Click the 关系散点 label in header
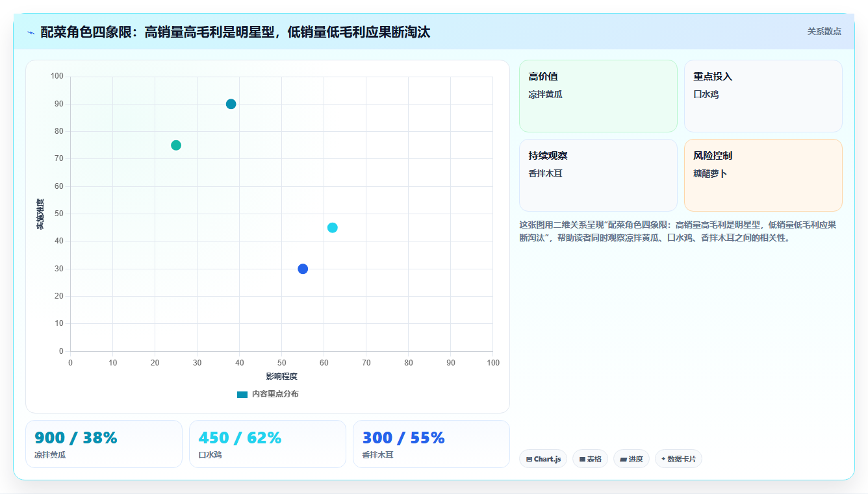This screenshot has height=494, width=868. pyautogui.click(x=824, y=31)
